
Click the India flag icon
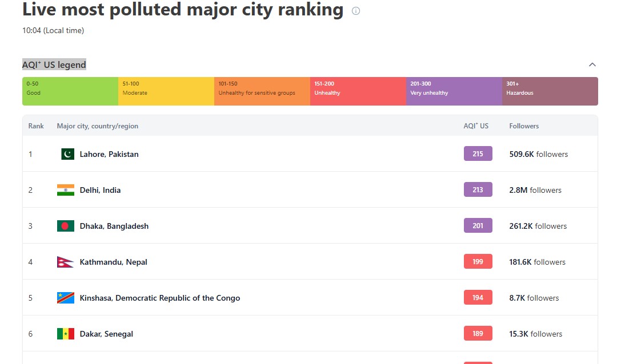66,190
